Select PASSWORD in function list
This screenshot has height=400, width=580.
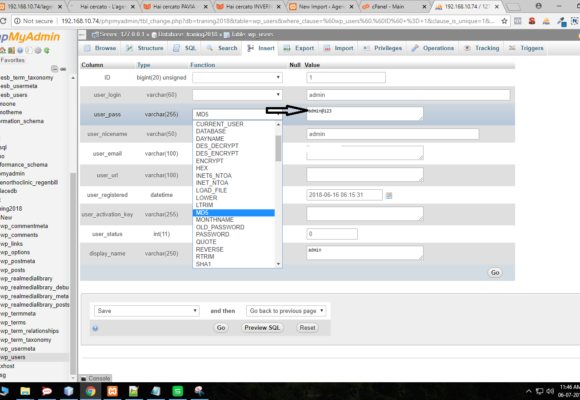[x=233, y=234]
